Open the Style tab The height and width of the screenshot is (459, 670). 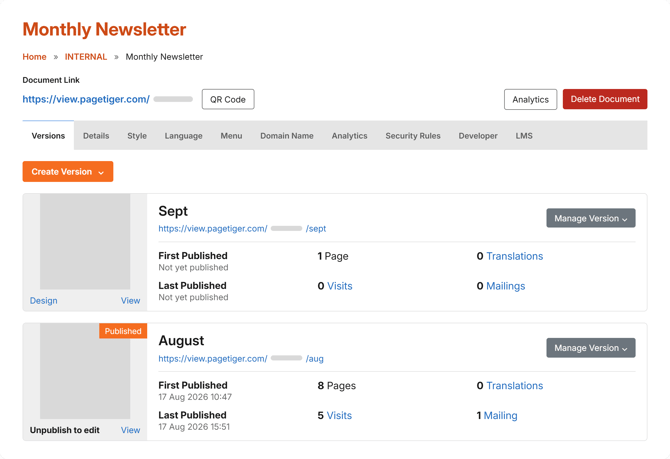click(x=137, y=135)
